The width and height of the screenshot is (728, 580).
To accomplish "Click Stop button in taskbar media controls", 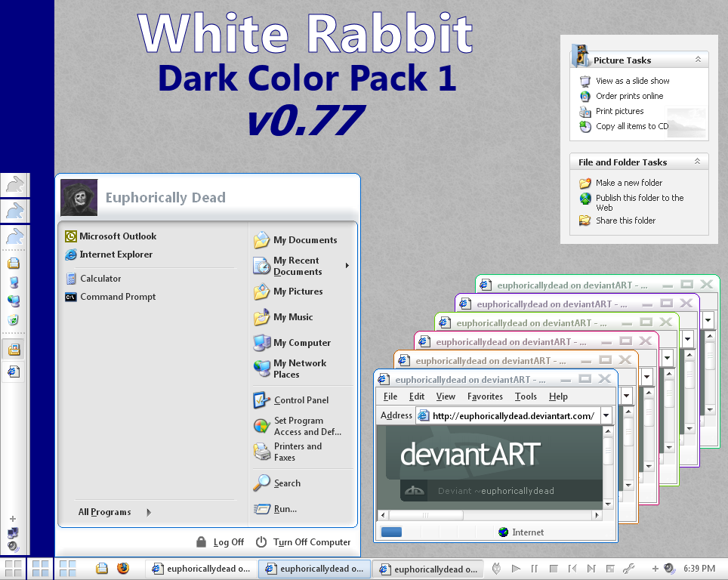I will [x=553, y=569].
